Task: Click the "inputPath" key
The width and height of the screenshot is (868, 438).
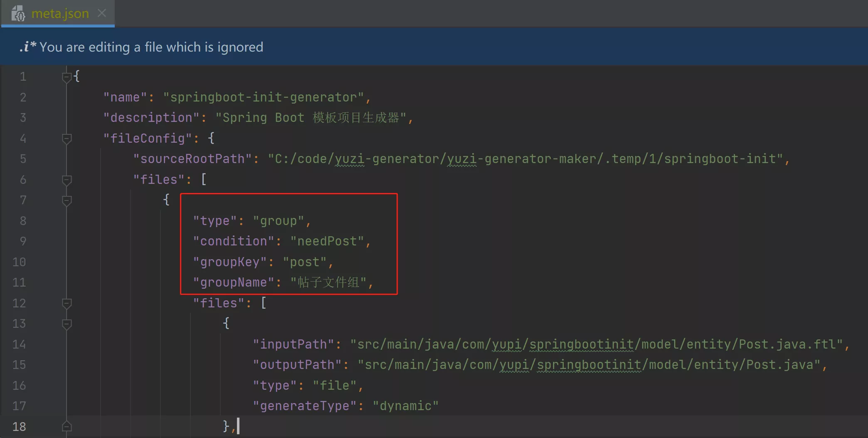Action: click(293, 344)
